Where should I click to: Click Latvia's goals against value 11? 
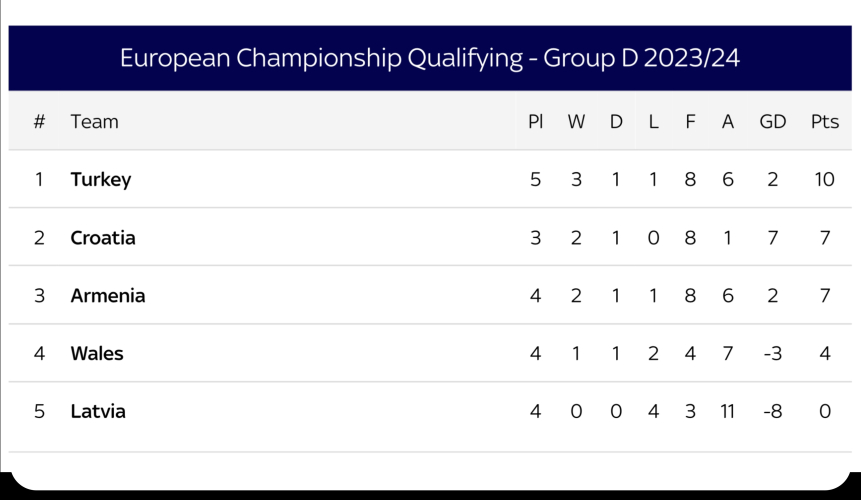coord(728,411)
